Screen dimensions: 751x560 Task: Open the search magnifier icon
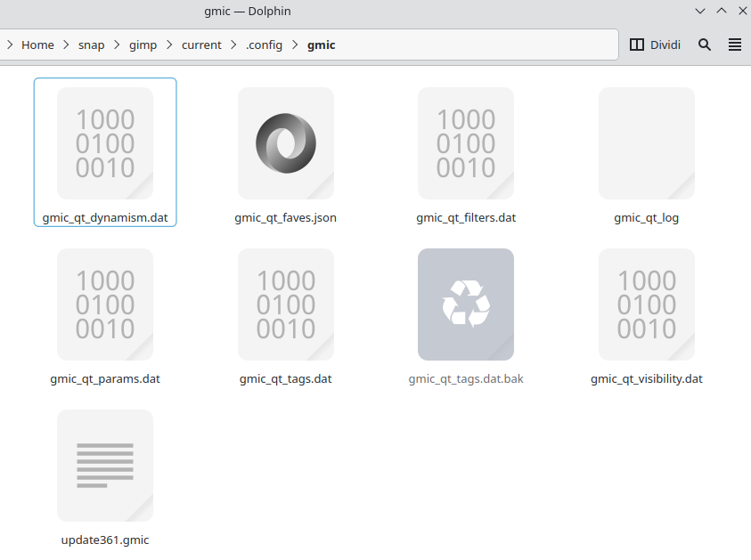coord(705,45)
